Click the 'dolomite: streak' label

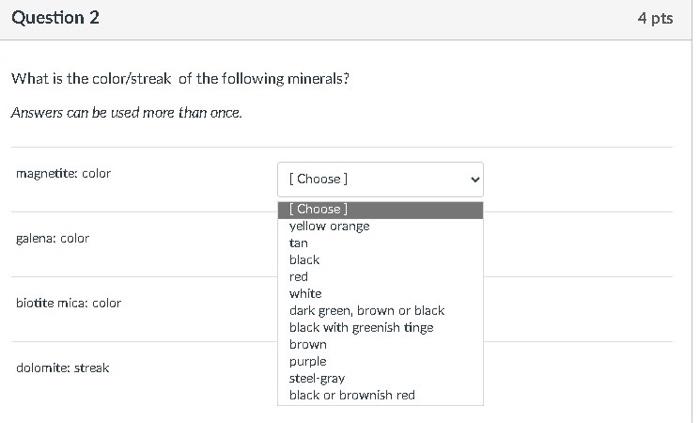tap(62, 368)
